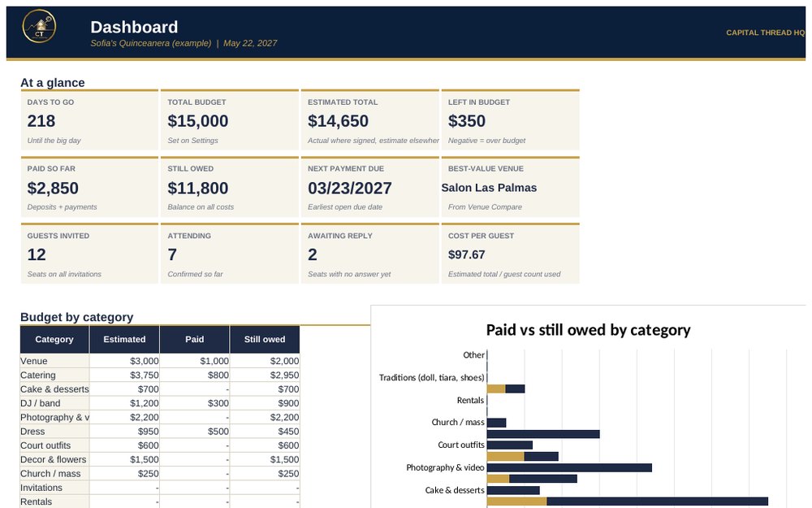812x508 pixels.
Task: Click the Paid column header
Action: [x=195, y=339]
